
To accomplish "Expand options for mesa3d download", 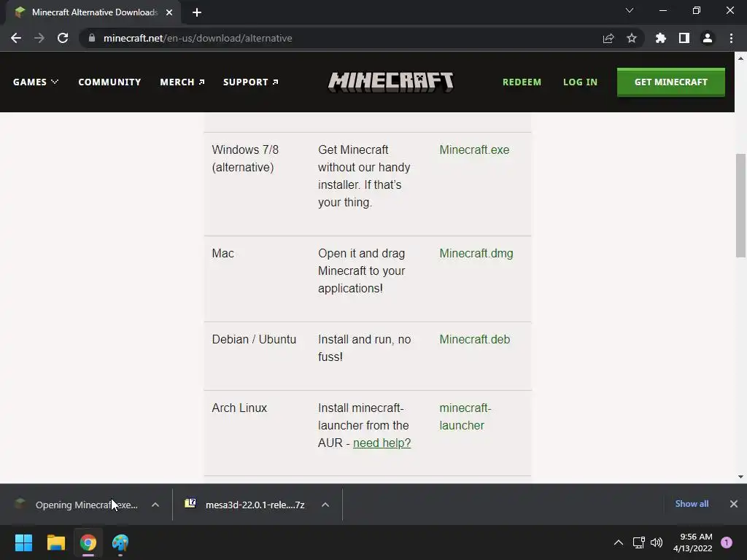I will [x=325, y=505].
